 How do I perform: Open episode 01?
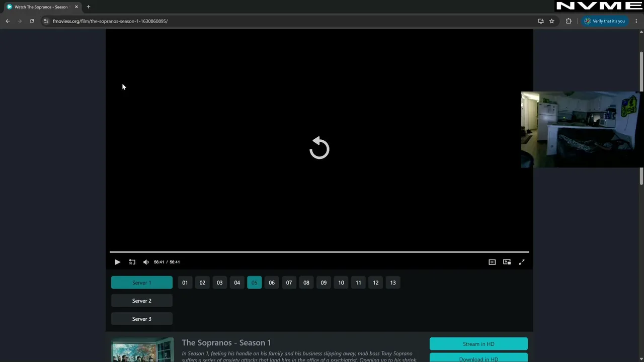[x=185, y=283]
